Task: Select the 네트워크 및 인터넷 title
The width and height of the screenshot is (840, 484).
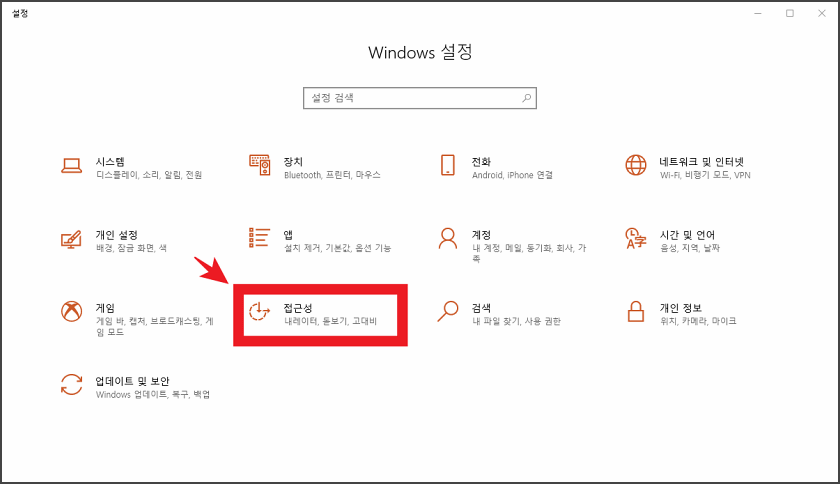Action: [701, 162]
